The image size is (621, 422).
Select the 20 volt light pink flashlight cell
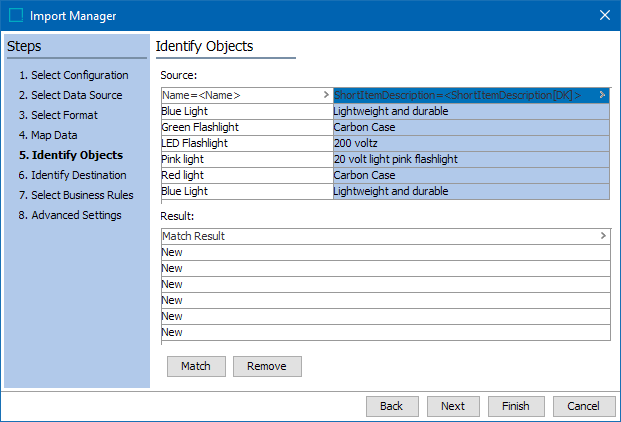click(x=471, y=160)
